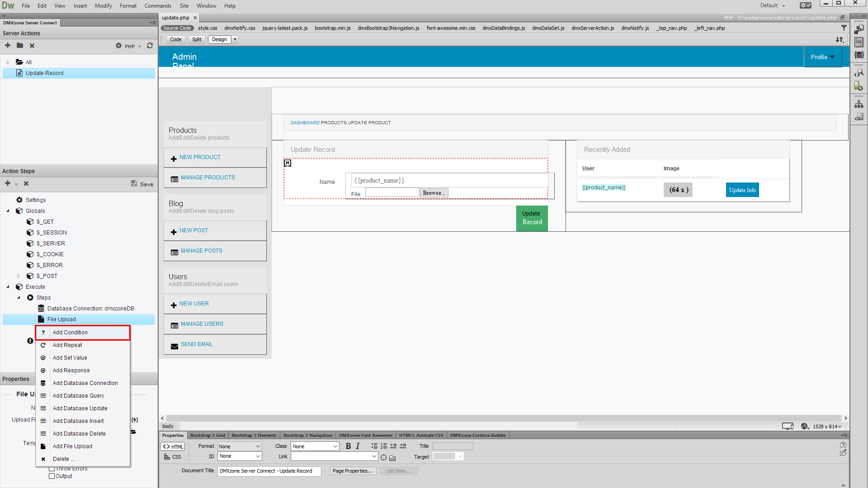The width and height of the screenshot is (868, 488).
Task: Open the Format dropdown in Properties
Action: click(238, 446)
